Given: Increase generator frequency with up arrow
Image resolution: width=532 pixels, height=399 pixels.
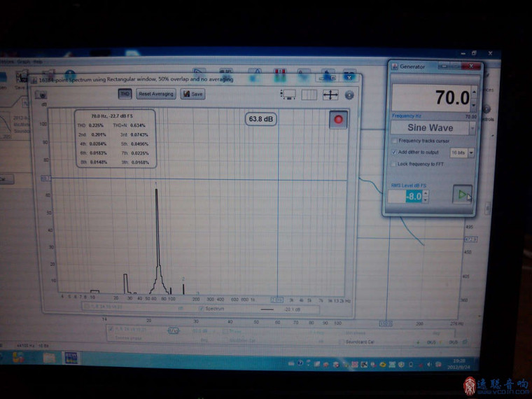Looking at the screenshot, I should click(475, 91).
